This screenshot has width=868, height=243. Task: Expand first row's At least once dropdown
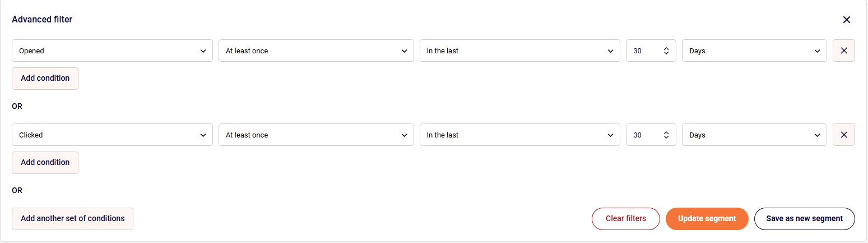316,51
